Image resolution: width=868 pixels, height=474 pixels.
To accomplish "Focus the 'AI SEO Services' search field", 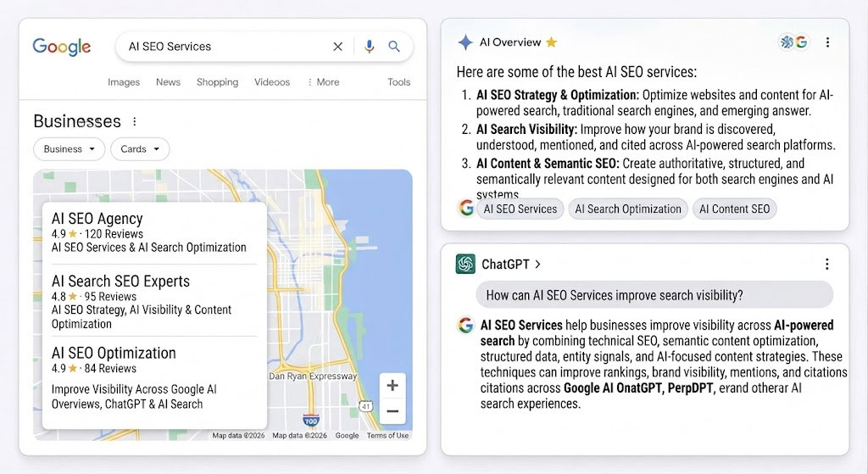I will (264, 47).
